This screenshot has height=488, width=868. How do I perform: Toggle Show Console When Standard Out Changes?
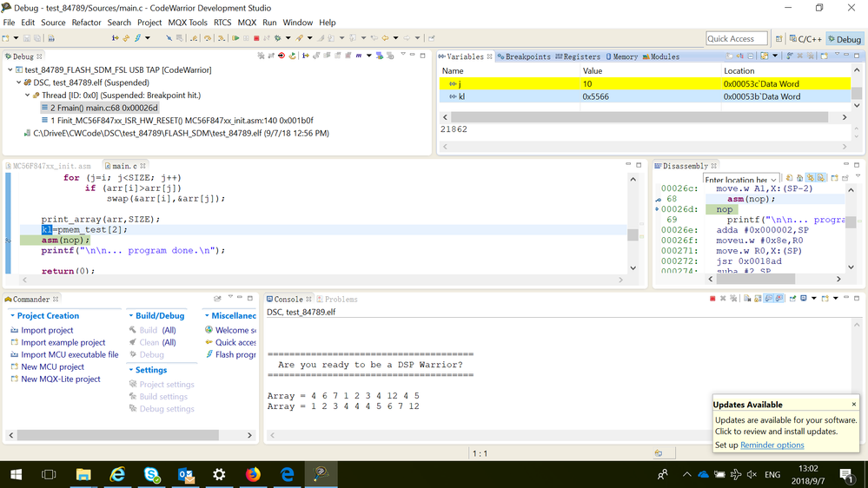coord(769,299)
